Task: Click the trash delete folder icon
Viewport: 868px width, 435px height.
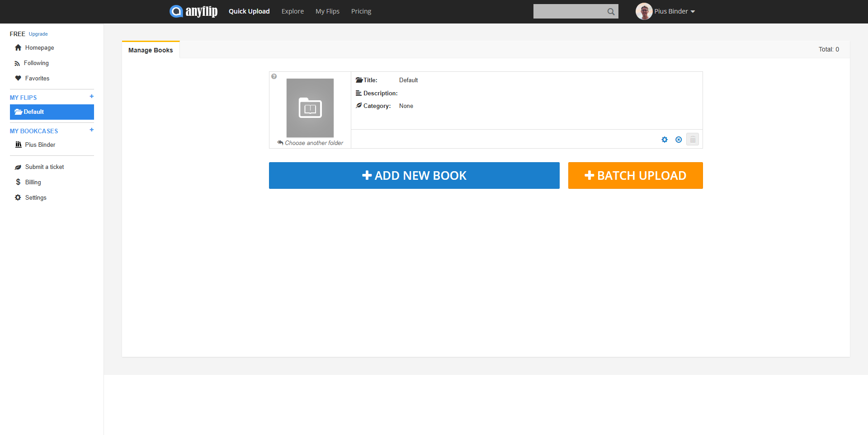Action: pyautogui.click(x=692, y=140)
